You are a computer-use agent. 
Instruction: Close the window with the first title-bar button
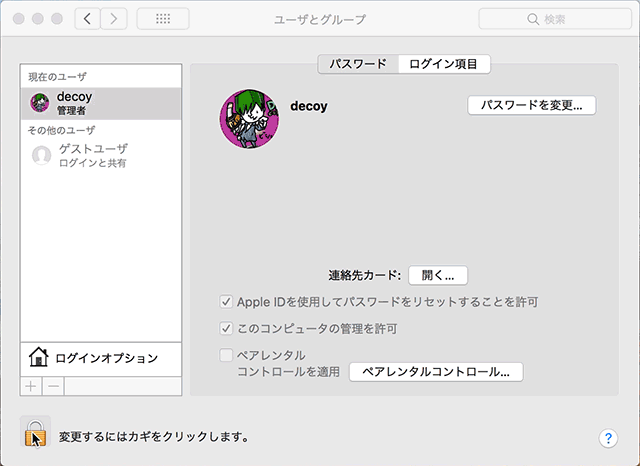click(19, 19)
